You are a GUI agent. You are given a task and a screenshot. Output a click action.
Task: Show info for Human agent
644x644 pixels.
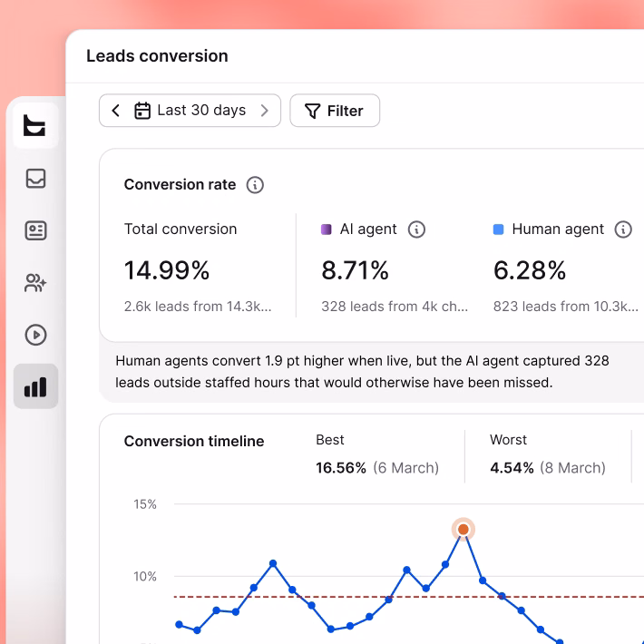click(623, 229)
